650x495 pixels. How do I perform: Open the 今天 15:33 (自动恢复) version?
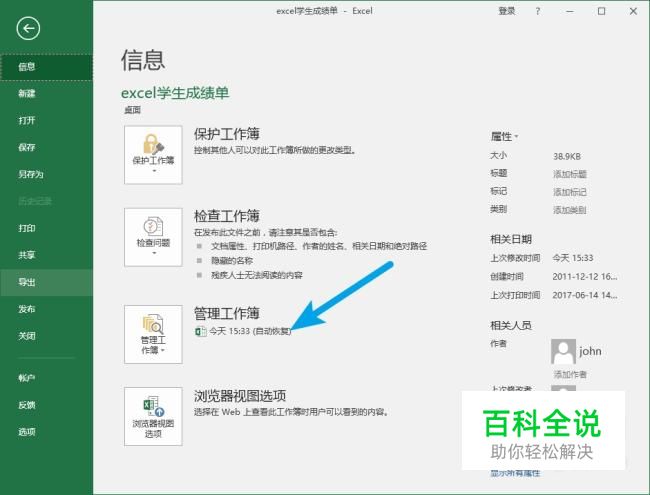[243, 331]
